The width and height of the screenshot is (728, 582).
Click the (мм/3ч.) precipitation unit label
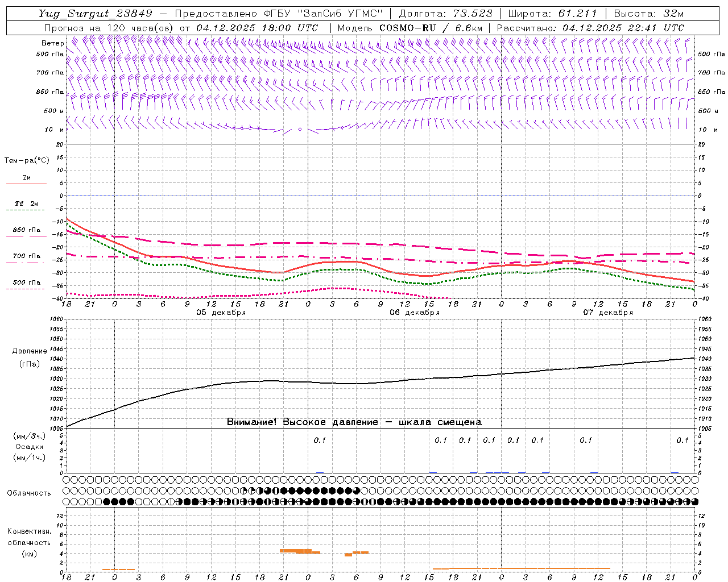pyautogui.click(x=30, y=436)
